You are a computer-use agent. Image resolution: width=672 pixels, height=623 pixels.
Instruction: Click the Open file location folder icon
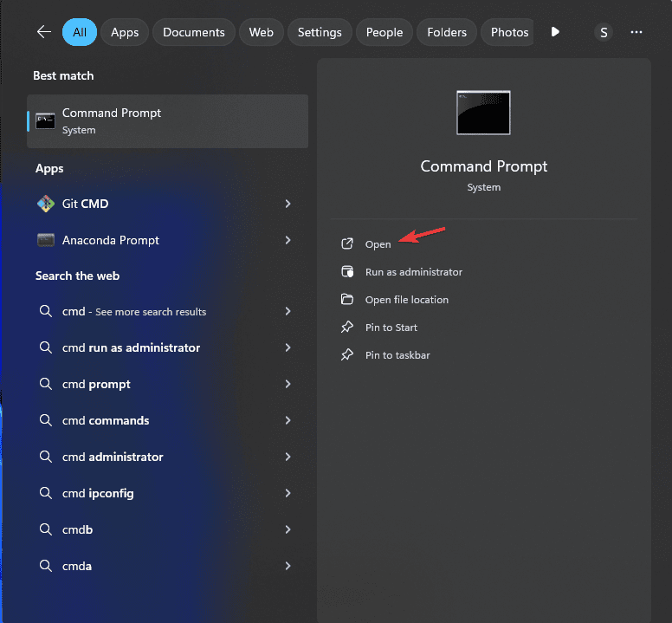click(347, 300)
